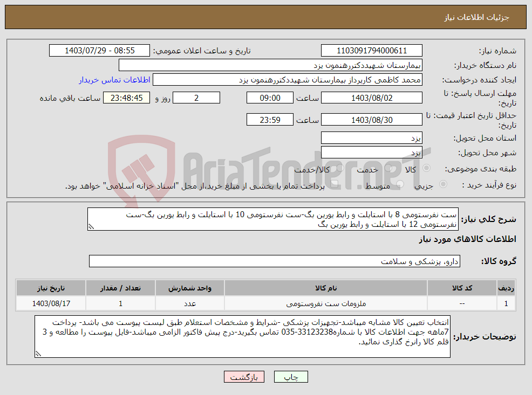Image resolution: width=532 pixels, height=395 pixels.
Task: Click the goods code cell showing --
Action: 462,303
